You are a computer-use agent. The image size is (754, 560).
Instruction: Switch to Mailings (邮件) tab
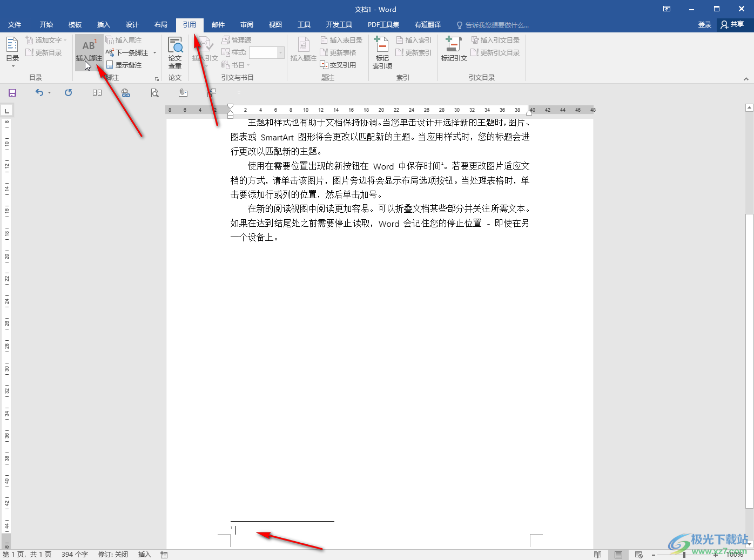[x=218, y=25]
